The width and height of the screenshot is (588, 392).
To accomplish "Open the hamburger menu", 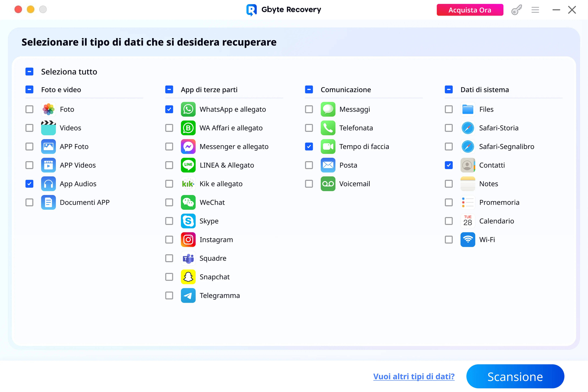I will tap(535, 10).
